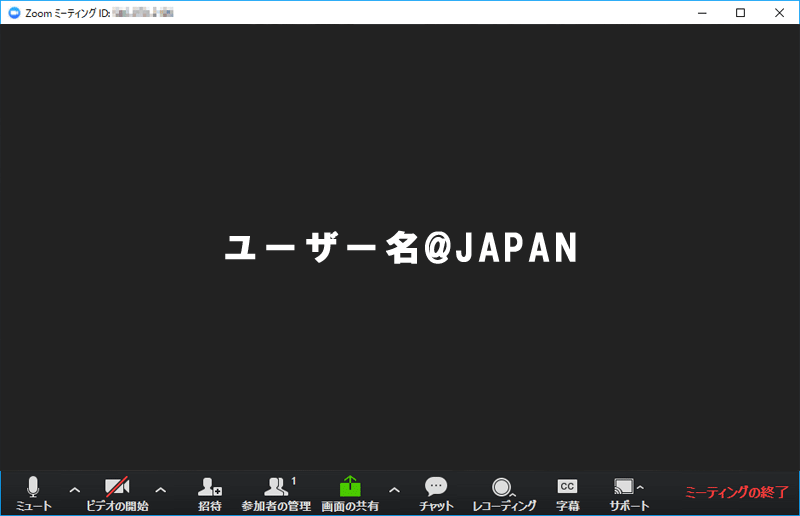800x516 pixels.
Task: Click the green 画面の共有 share screen icon
Action: [349, 487]
